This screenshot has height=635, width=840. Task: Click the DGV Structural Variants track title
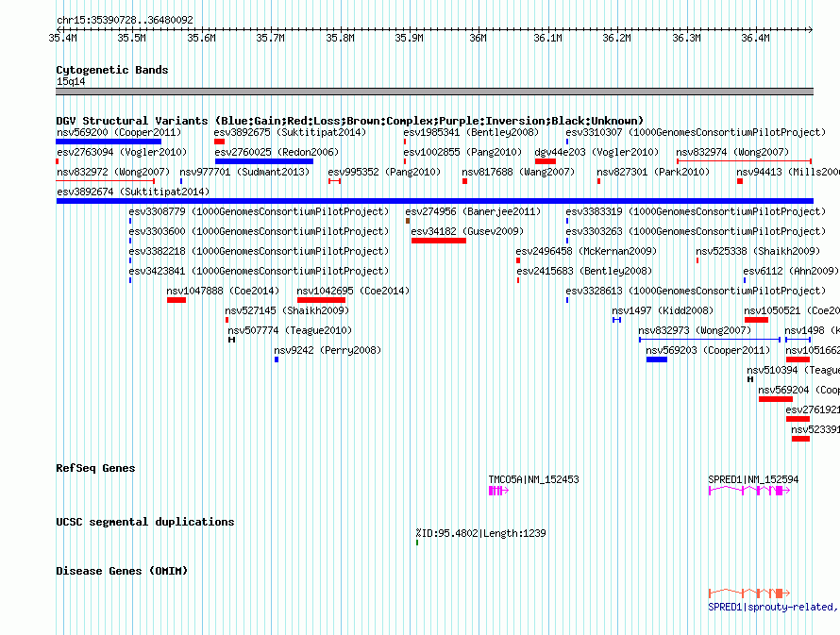click(x=349, y=121)
